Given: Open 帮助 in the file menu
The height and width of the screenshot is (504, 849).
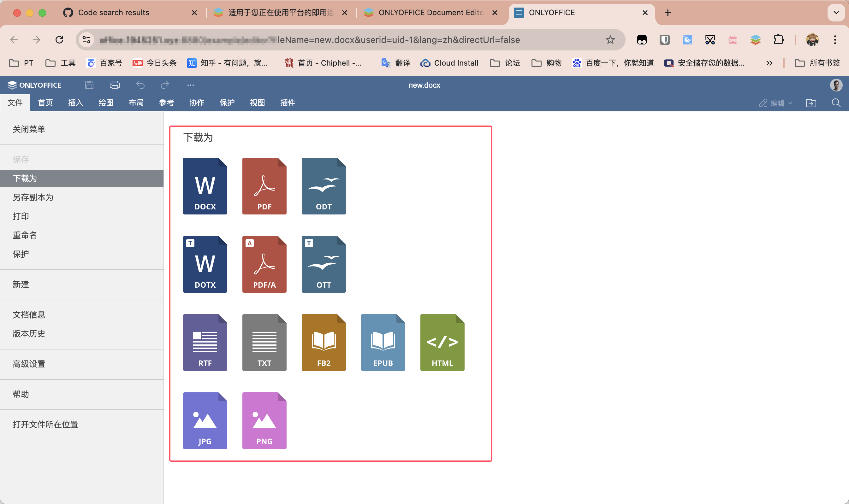Looking at the screenshot, I should coord(81,394).
